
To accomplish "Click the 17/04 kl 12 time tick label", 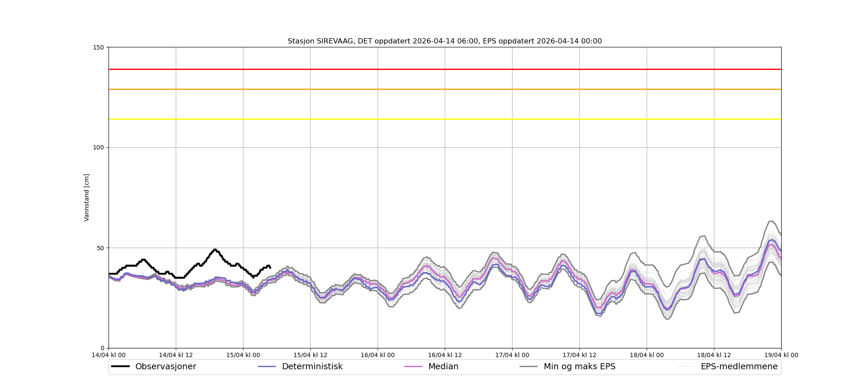I will point(579,355).
